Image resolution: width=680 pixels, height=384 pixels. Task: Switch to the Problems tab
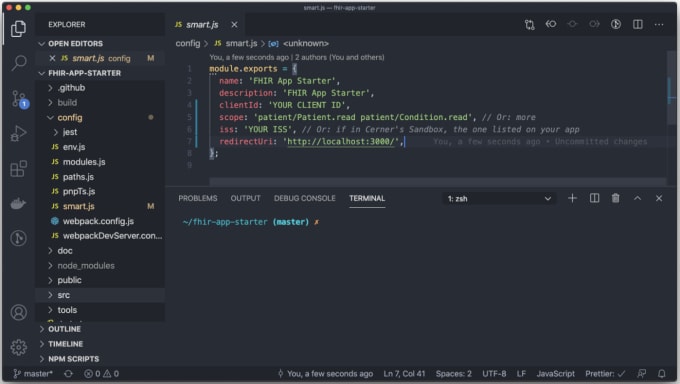(x=198, y=198)
